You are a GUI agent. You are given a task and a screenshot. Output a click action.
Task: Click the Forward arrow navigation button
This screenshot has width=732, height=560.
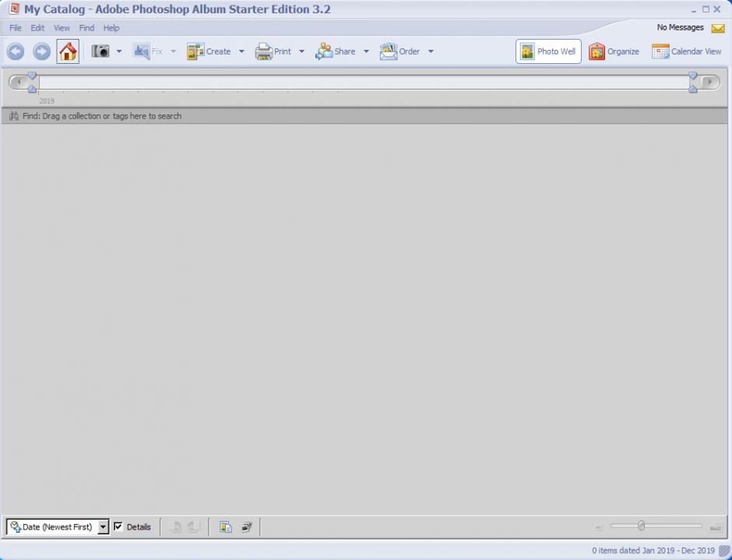click(41, 51)
